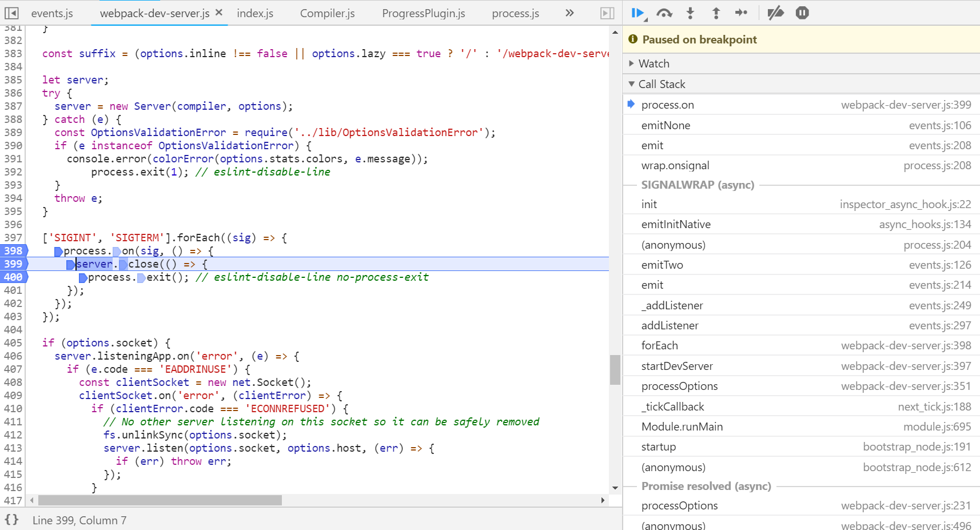Image resolution: width=980 pixels, height=530 pixels.
Task: Select emit frame at events.js:214
Action: 801,285
